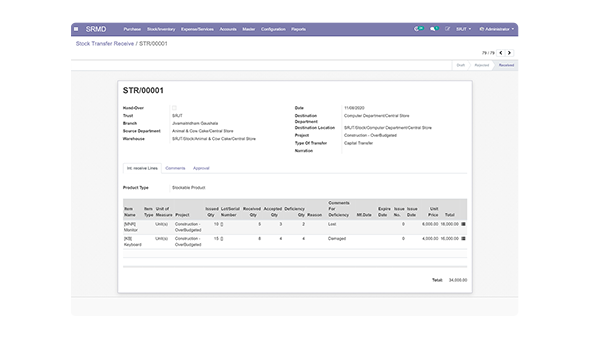Image resolution: width=590 pixels, height=360 pixels.
Task: Click the 18,000.00 total cell
Action: (x=450, y=224)
